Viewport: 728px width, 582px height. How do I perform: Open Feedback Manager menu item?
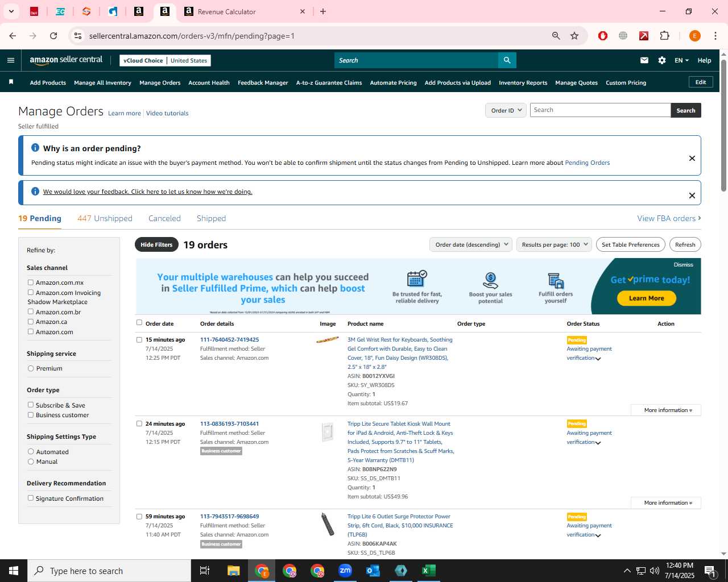[x=263, y=82]
